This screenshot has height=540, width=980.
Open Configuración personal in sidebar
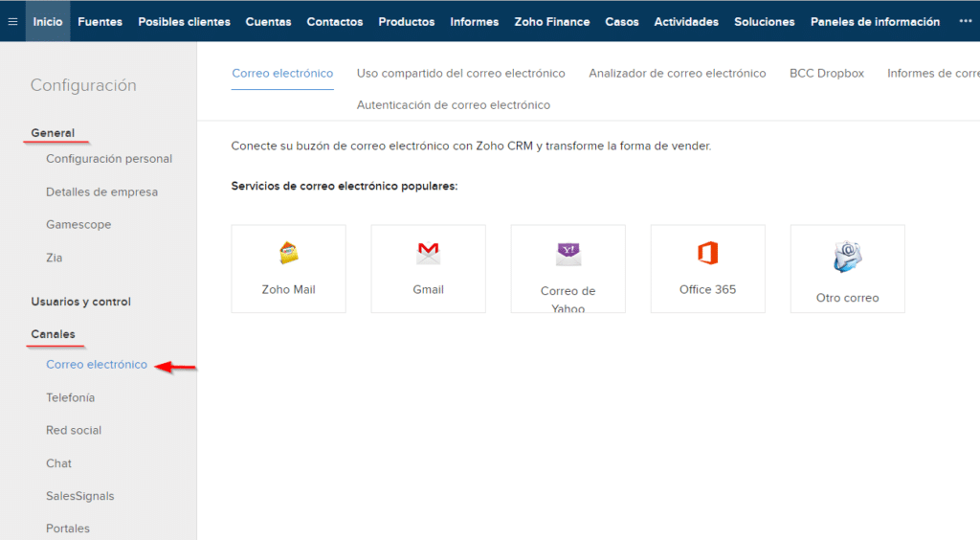(x=109, y=159)
